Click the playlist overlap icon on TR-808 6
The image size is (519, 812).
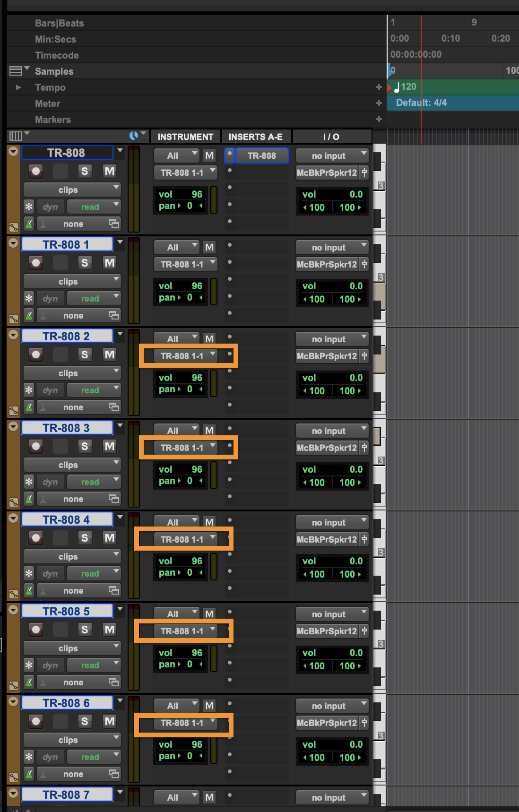click(114, 774)
